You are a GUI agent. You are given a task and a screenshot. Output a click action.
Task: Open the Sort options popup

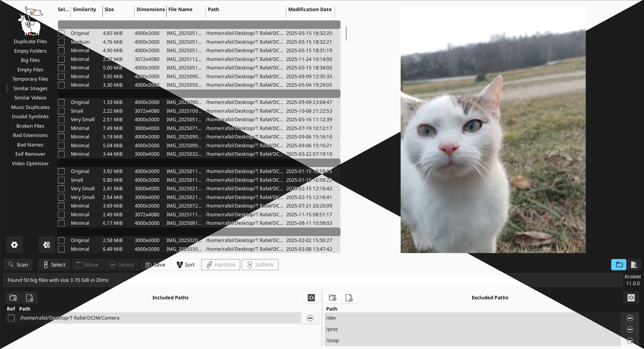point(185,264)
